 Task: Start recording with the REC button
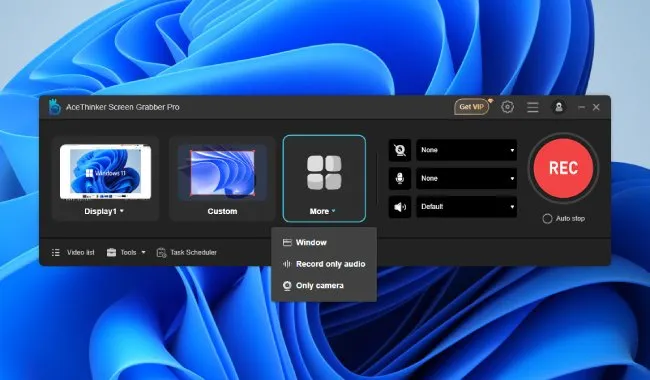tap(563, 168)
